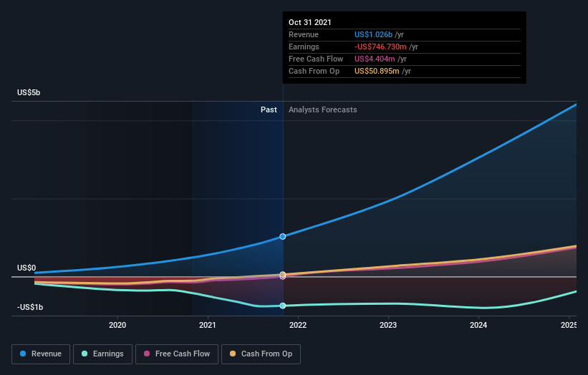
Task: Click the US$4.404m free cash flow value
Action: click(x=375, y=59)
